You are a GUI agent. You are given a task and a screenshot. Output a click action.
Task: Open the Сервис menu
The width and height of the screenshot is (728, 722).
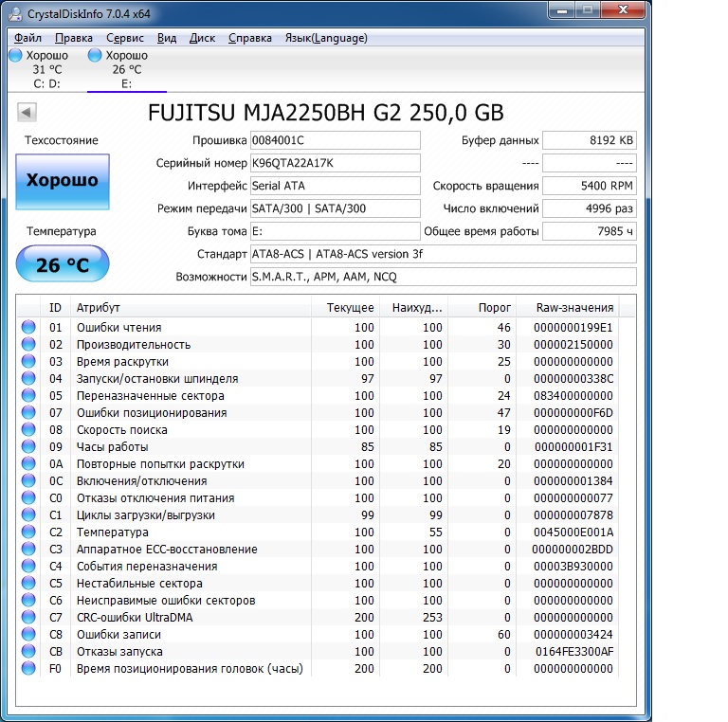tap(125, 38)
